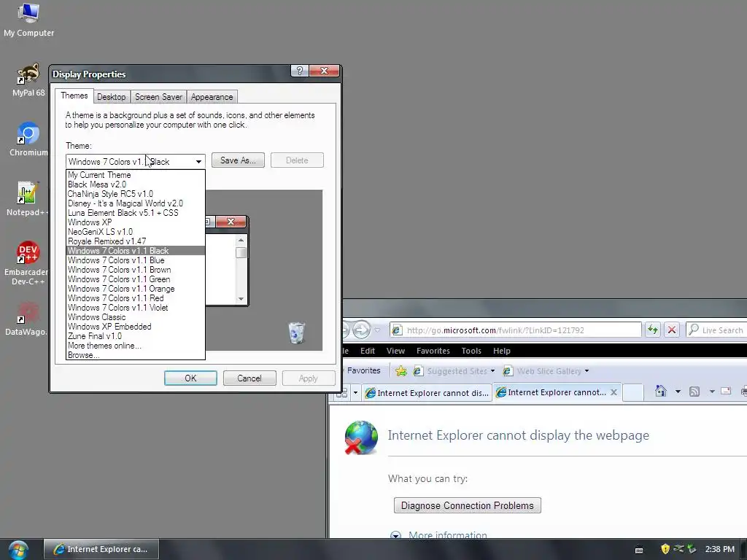The image size is (747, 560).
Task: Select Black Mesa v2.0 theme
Action: click(136, 184)
